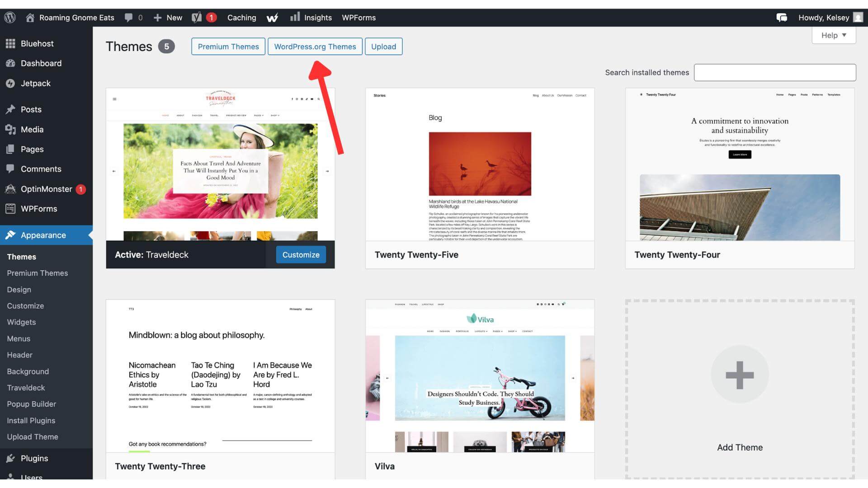This screenshot has width=868, height=488.
Task: Open the WPForms sidebar icon
Action: 11,209
